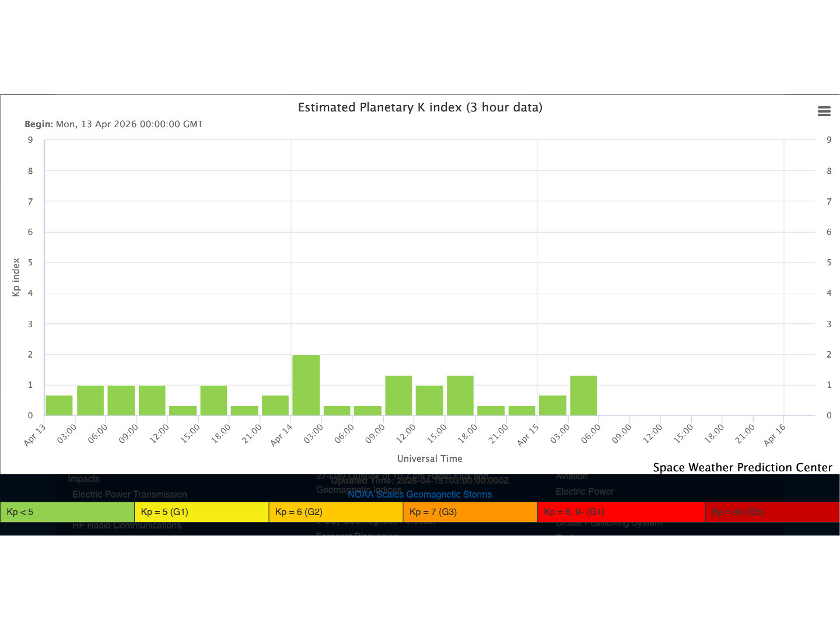Select the yellow Kp = 5 (G1) swatch
Viewport: 840px width, 630px height.
201,512
